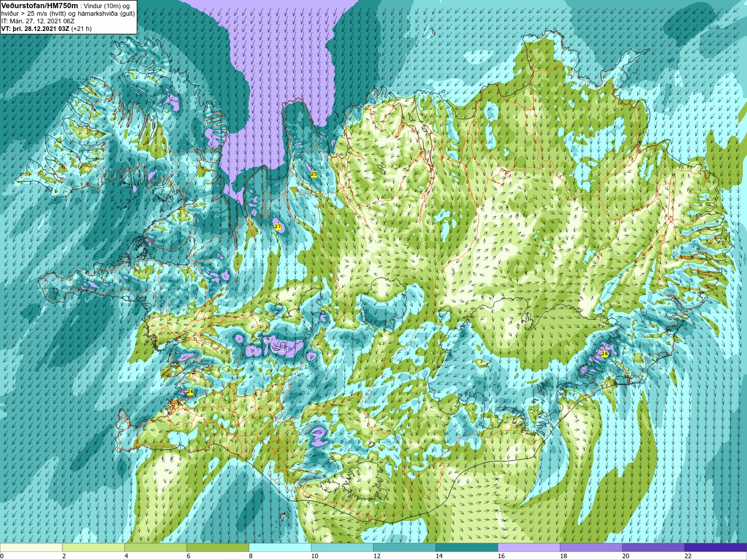747x560 pixels.
Task: Click the darker green 6–8 m/s legend swatch
Action: tap(218, 548)
